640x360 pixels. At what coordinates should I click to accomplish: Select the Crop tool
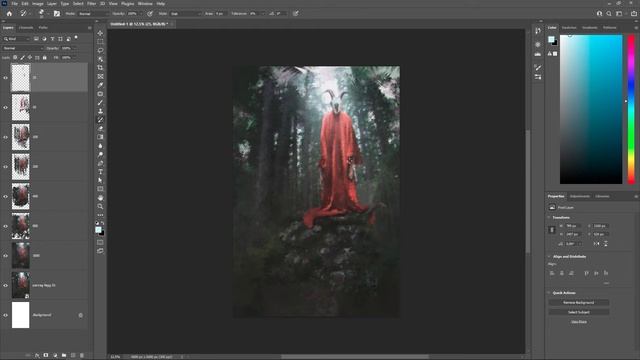pyautogui.click(x=100, y=68)
